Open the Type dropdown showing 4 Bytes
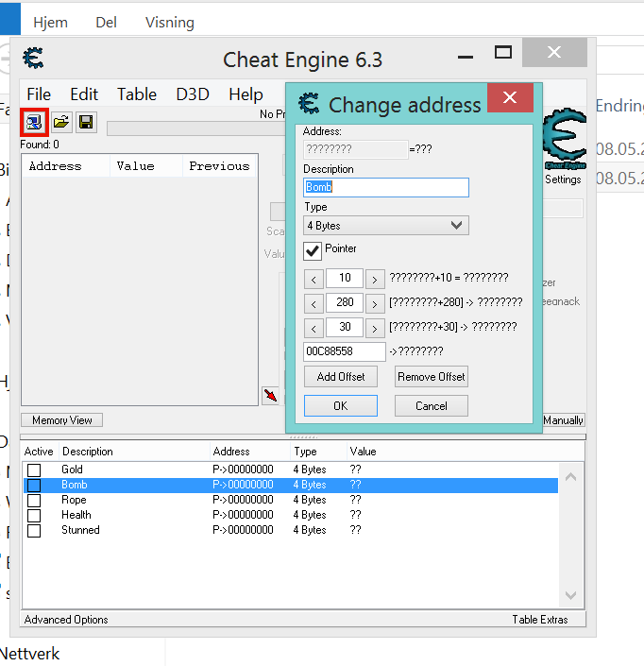The image size is (644, 666). (x=386, y=225)
